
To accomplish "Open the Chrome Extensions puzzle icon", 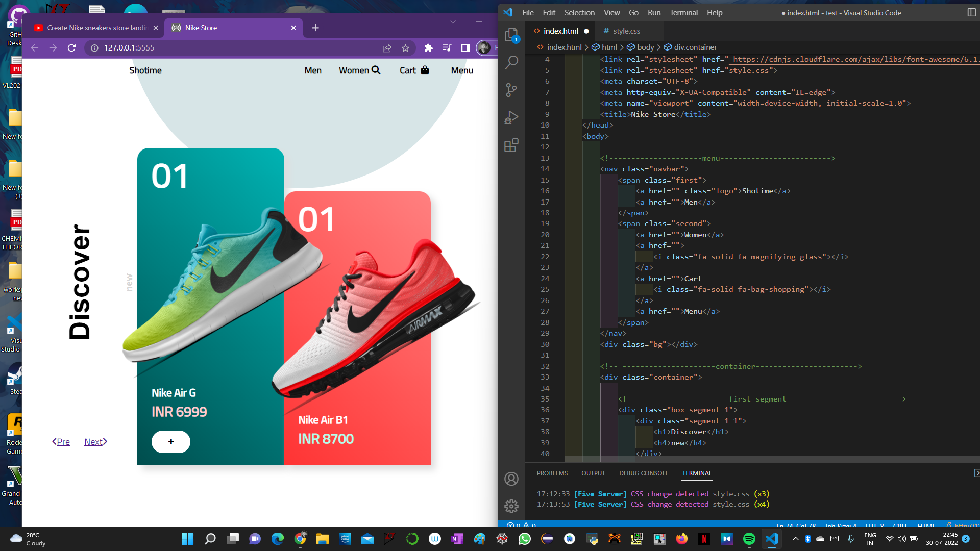I will point(428,48).
